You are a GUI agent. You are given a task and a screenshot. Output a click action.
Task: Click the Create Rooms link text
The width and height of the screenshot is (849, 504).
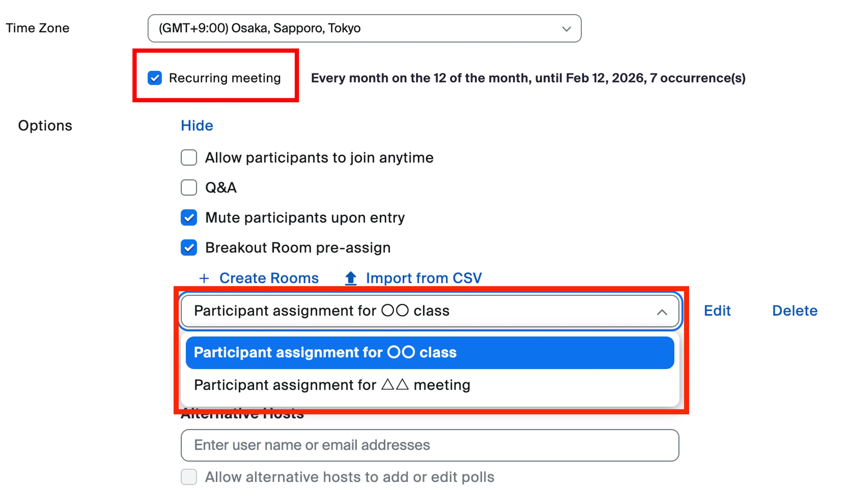[269, 278]
